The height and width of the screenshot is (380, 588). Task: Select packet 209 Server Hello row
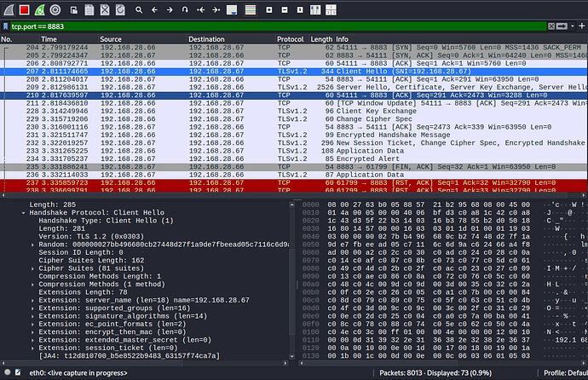coord(294,87)
